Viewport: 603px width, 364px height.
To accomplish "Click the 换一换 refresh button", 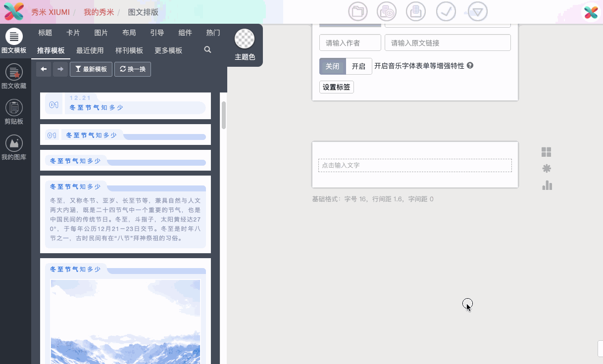I will coord(133,69).
